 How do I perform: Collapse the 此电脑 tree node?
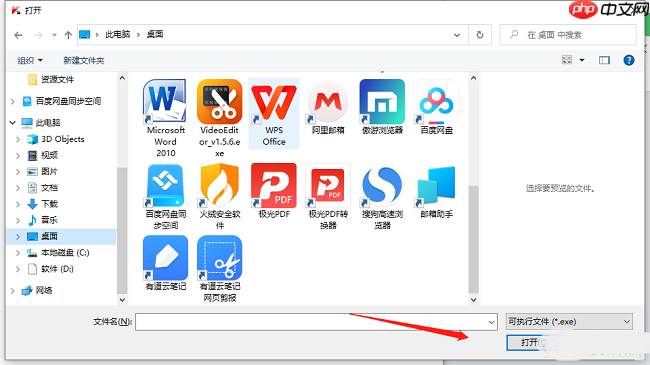[x=12, y=123]
